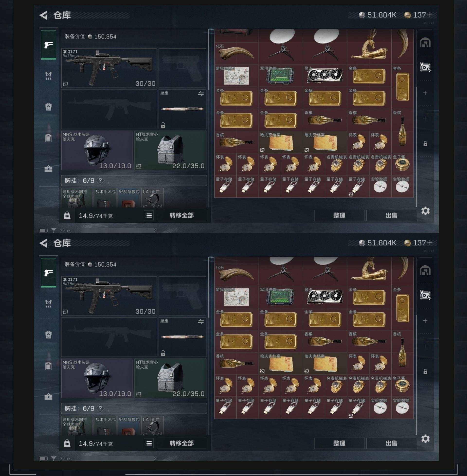
Task: Click the weight KG icon in lower screen
Action: pos(67,443)
